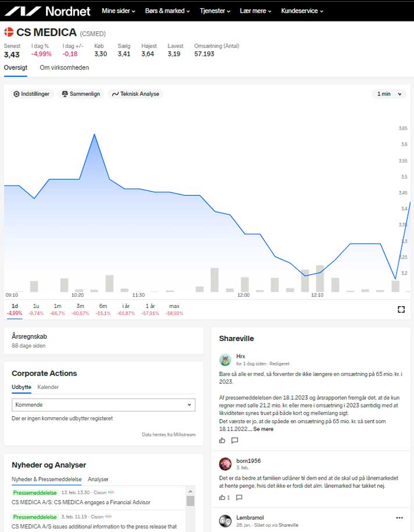Click the Shareville section heading

coord(236,339)
